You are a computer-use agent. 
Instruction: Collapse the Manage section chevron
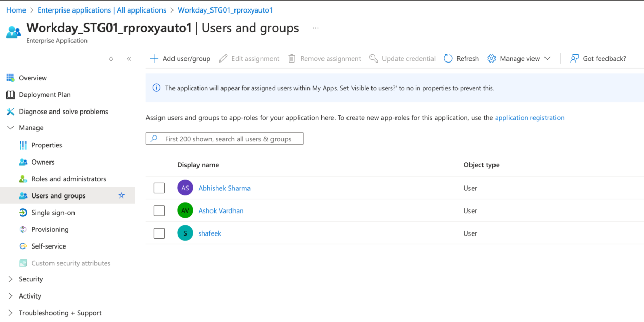tap(10, 128)
